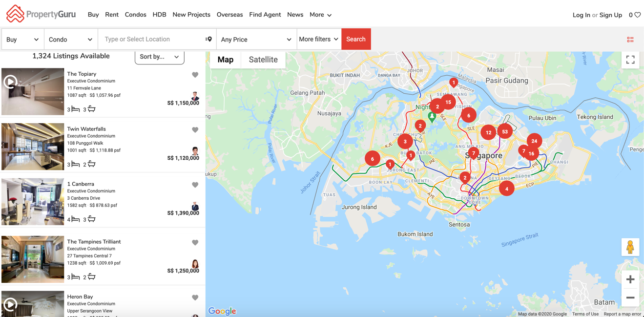644x317 pixels.
Task: Open Tampines Trilliant agent photo
Action: (195, 264)
